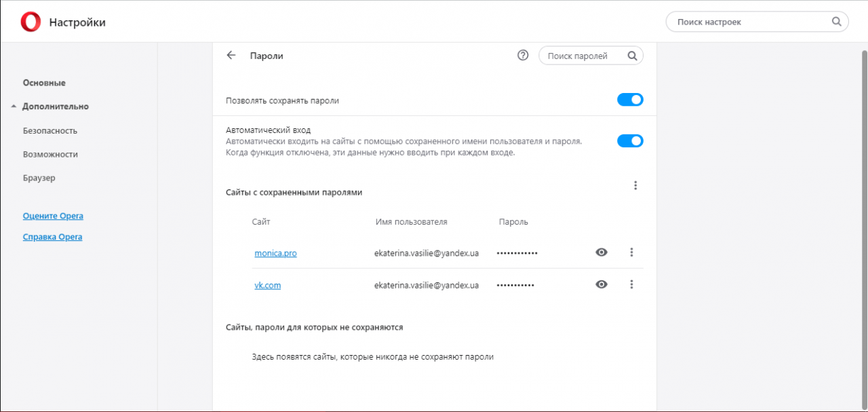Open the Браузер settings section

click(x=39, y=178)
